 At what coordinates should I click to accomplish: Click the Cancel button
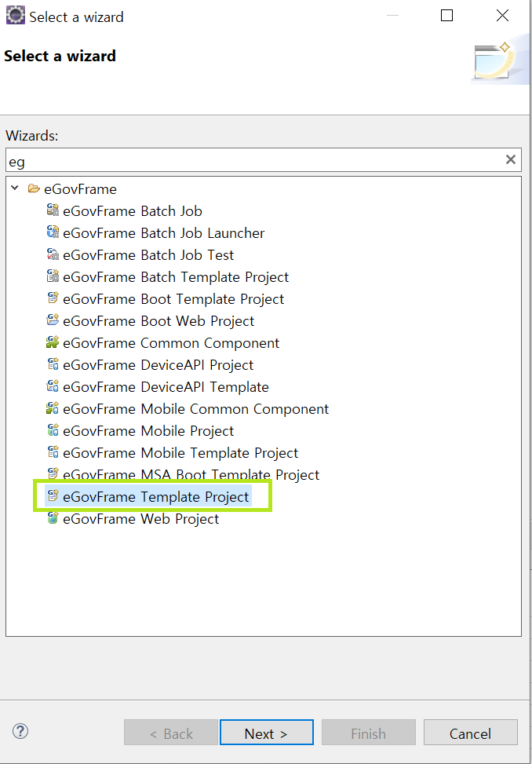(470, 733)
